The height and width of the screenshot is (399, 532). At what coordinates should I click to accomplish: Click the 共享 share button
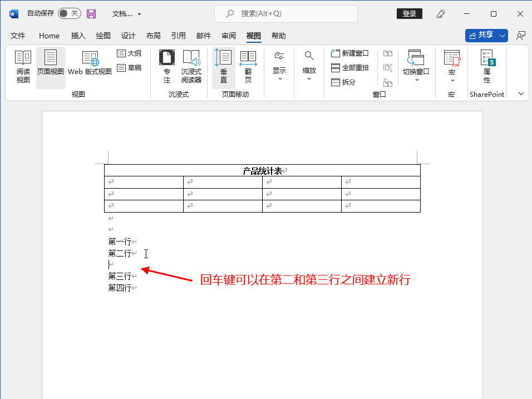[x=481, y=35]
